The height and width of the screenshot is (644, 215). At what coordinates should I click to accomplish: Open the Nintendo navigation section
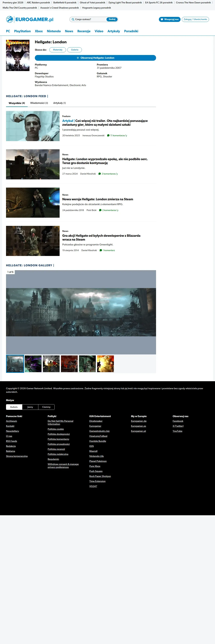[54, 31]
